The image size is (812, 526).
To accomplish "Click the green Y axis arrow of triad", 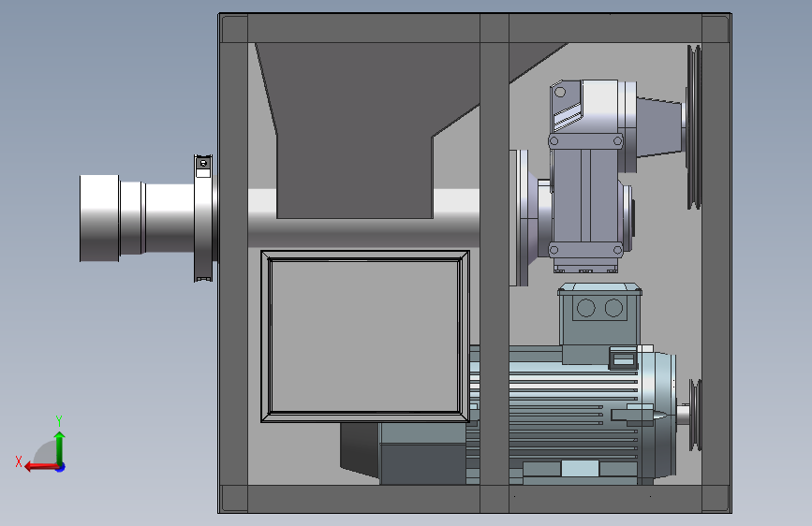I will pos(60,446).
